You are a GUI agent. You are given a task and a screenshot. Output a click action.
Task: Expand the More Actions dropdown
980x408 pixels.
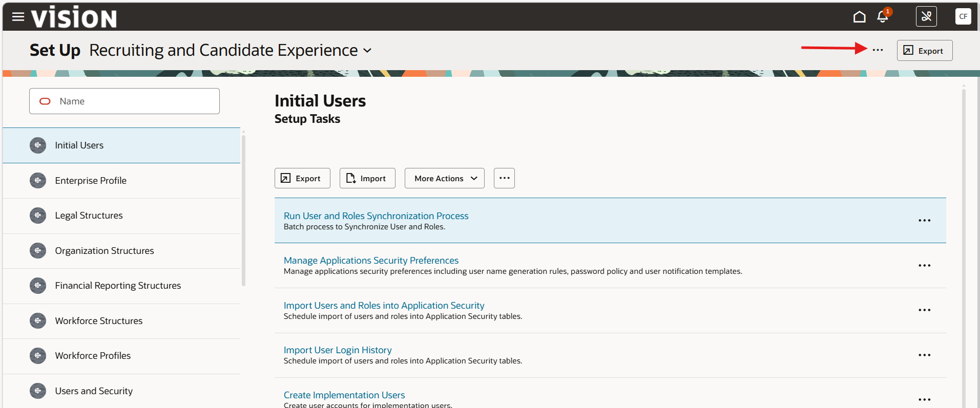pyautogui.click(x=444, y=178)
